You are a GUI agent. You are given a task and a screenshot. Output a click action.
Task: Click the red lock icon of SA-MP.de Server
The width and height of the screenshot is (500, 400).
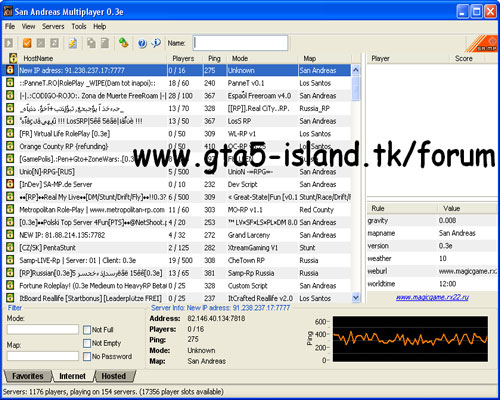(10, 184)
